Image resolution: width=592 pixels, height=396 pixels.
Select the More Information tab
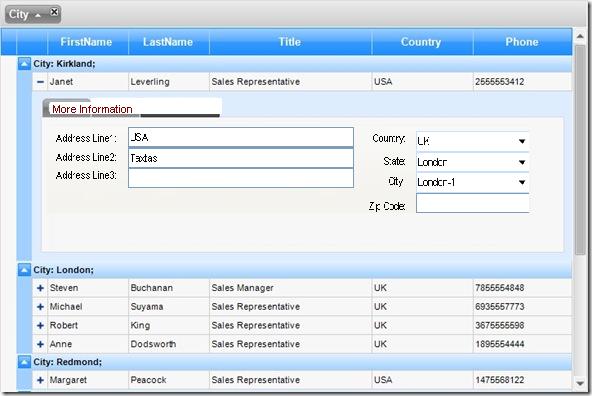[x=92, y=109]
